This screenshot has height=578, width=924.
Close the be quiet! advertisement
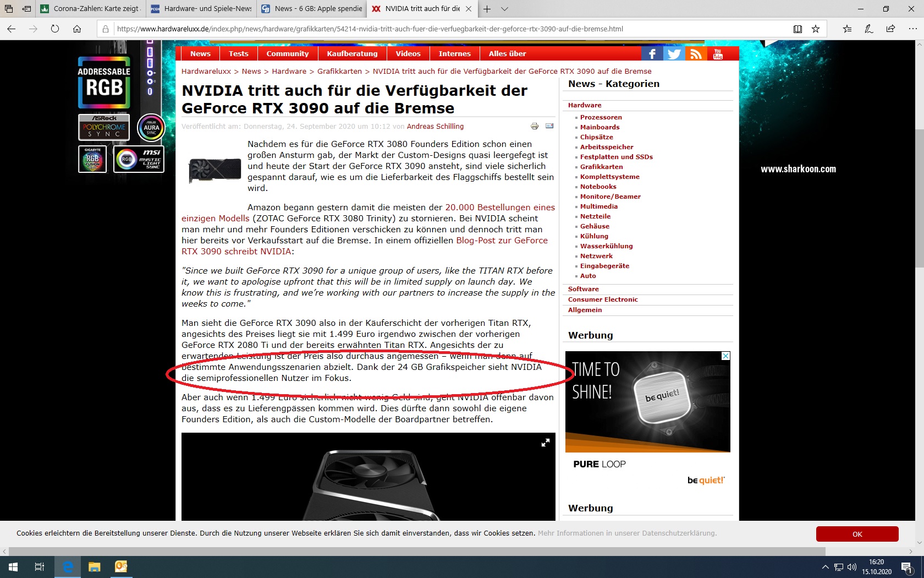725,356
